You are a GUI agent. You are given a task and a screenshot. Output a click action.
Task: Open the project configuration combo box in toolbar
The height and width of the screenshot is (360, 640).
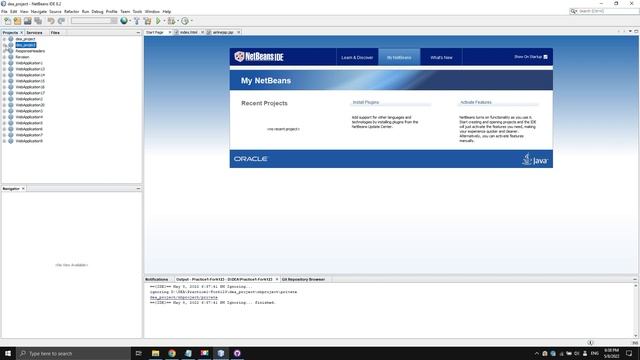(x=94, y=21)
